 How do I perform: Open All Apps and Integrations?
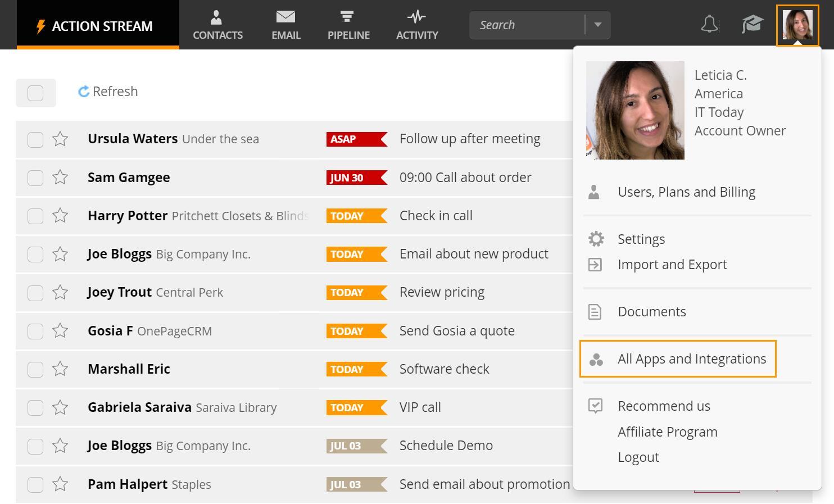[x=691, y=359]
